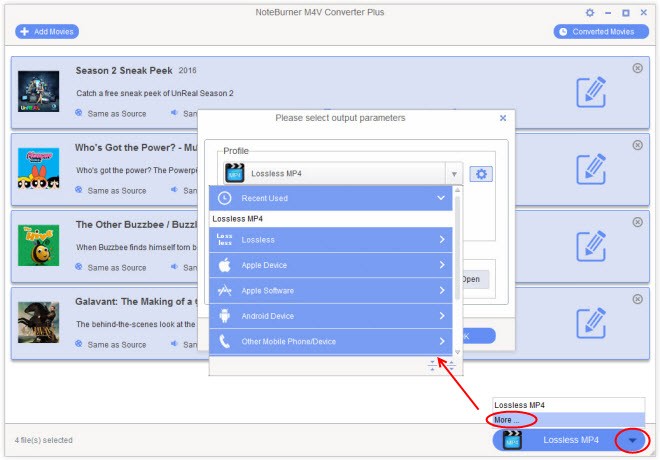The height and width of the screenshot is (460, 660).
Task: Collapse the Recent Used category
Action: (x=441, y=198)
